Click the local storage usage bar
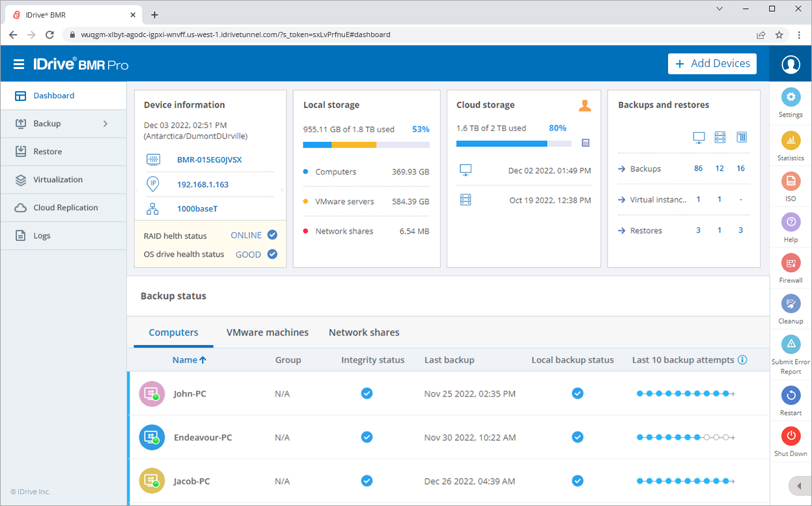Image resolution: width=812 pixels, height=506 pixels. (x=366, y=145)
